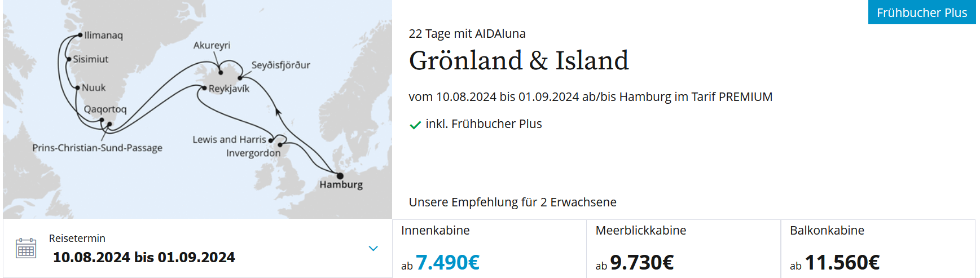This screenshot has height=278, width=980.
Task: Select the Balkonkabine price option
Action: pyautogui.click(x=877, y=248)
